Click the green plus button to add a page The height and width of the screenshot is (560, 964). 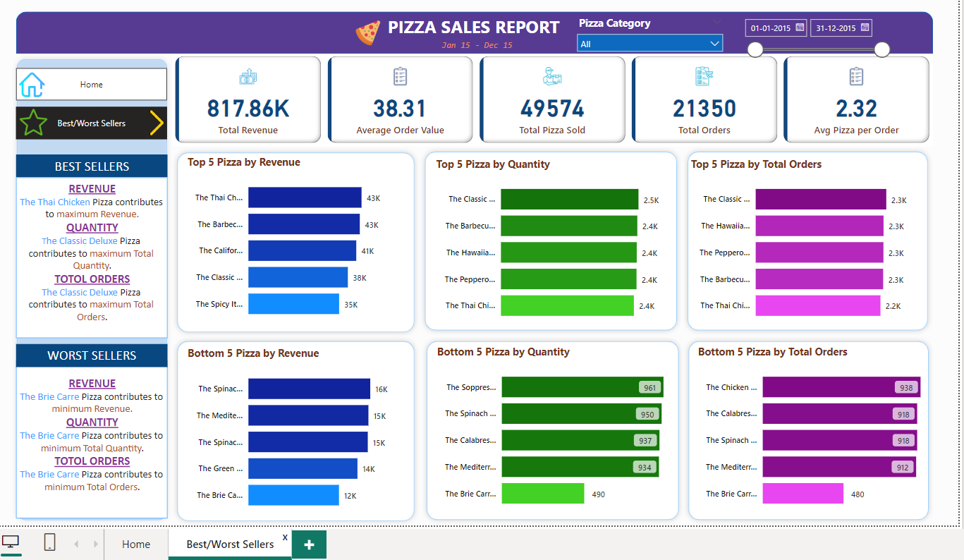pos(309,544)
